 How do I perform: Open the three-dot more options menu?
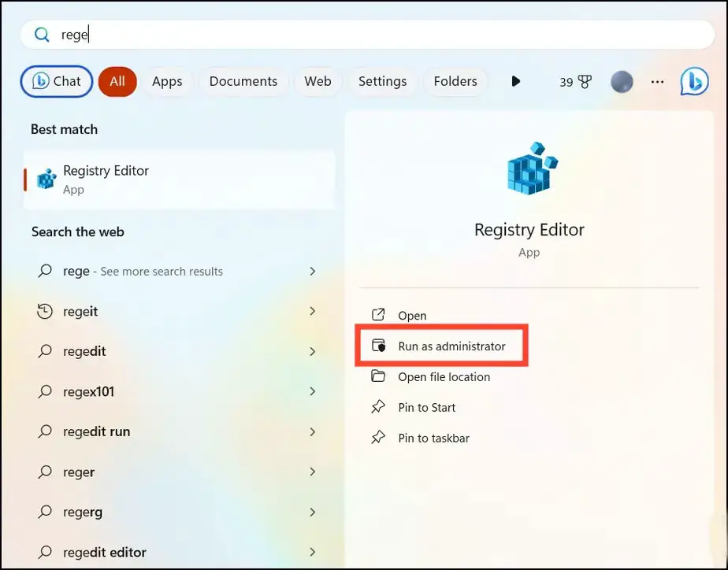point(657,82)
